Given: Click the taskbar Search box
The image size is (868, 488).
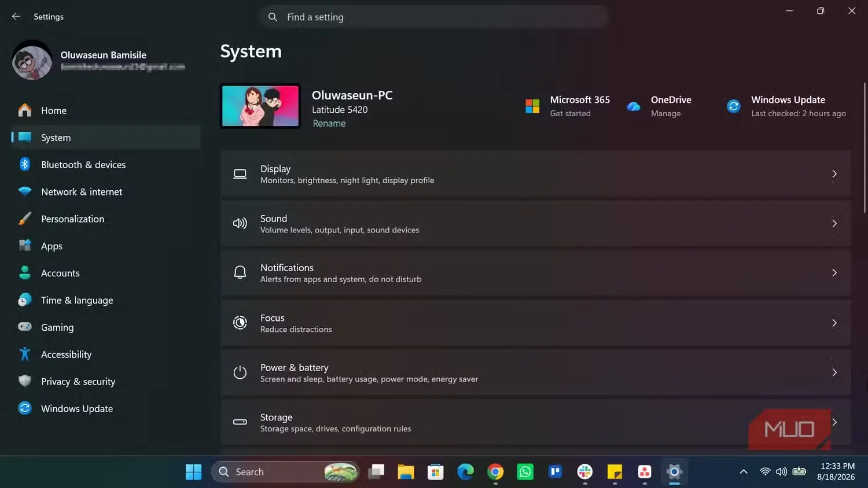Looking at the screenshot, I should [x=285, y=472].
